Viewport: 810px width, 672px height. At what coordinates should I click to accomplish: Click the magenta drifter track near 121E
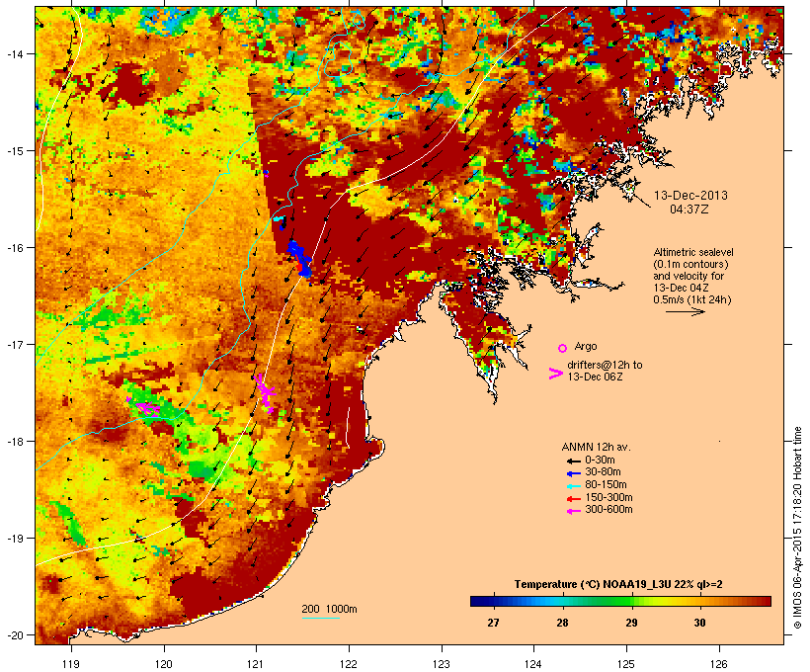click(x=265, y=393)
